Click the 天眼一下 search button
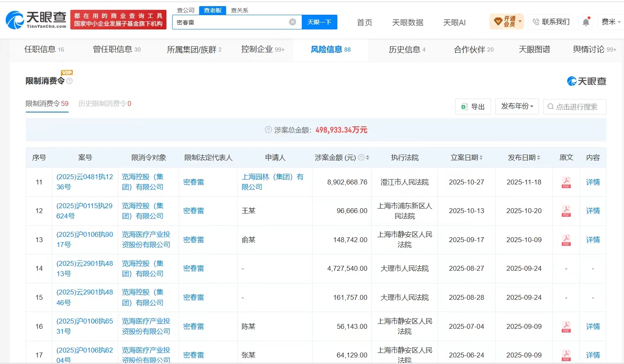 319,22
